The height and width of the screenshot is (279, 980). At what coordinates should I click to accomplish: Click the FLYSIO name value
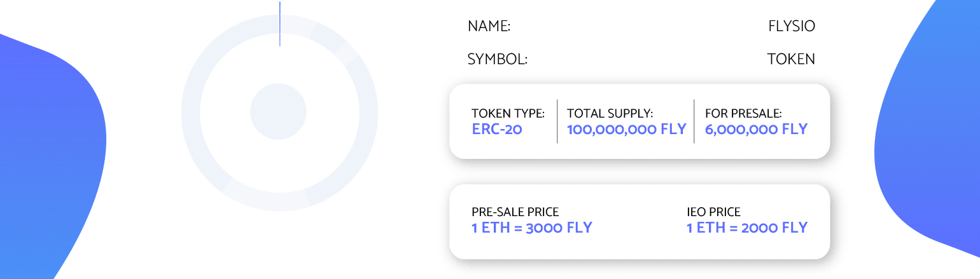(x=792, y=27)
